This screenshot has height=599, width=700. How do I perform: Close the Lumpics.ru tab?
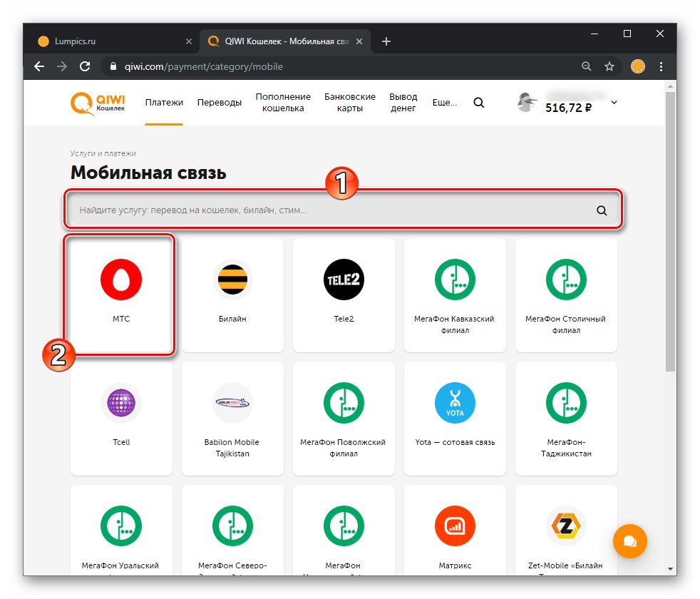click(189, 41)
